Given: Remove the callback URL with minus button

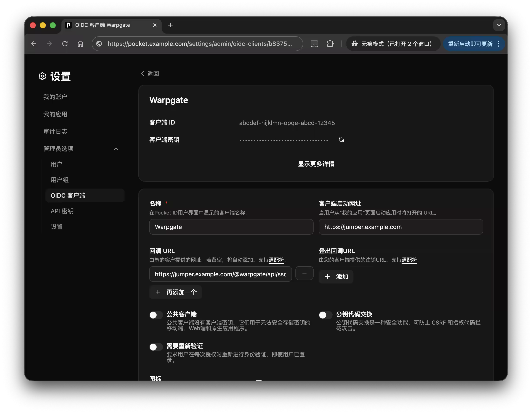Looking at the screenshot, I should pyautogui.click(x=304, y=273).
